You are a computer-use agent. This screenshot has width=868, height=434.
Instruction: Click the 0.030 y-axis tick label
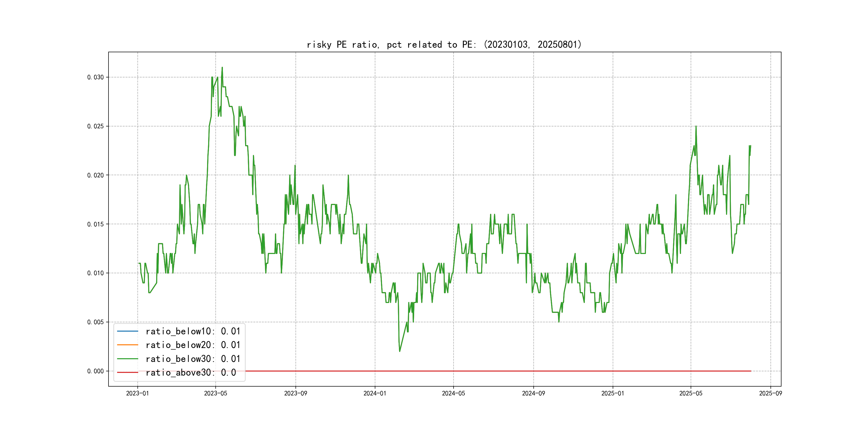point(95,77)
